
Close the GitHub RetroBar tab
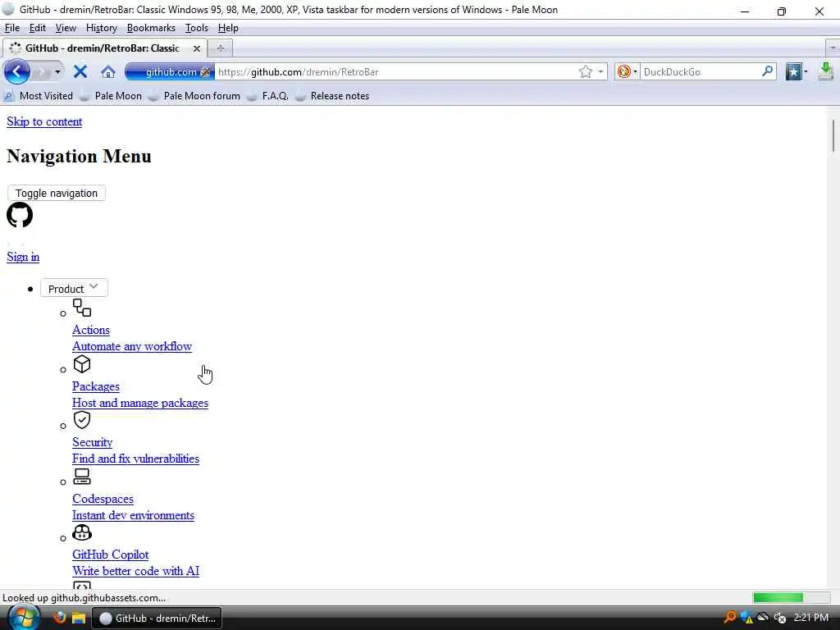pos(197,48)
